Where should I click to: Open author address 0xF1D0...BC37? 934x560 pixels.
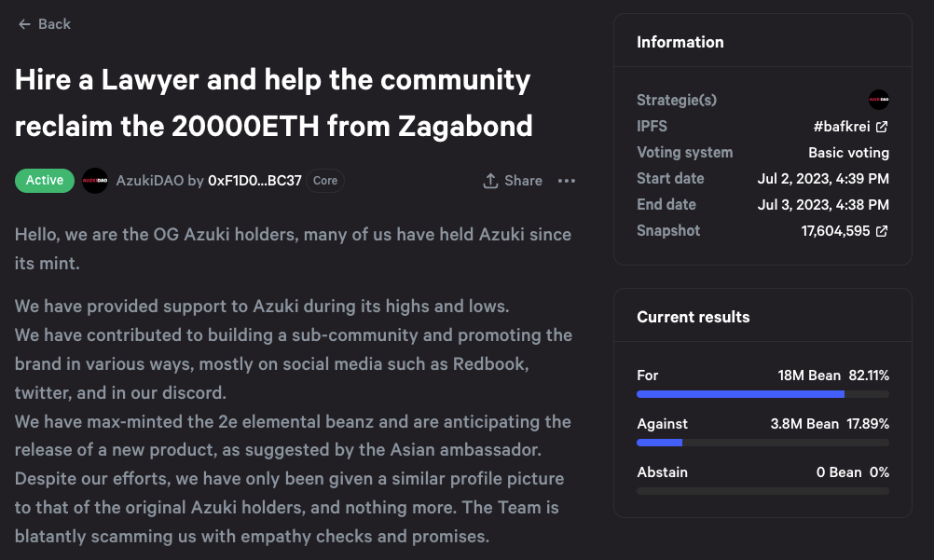coord(254,181)
